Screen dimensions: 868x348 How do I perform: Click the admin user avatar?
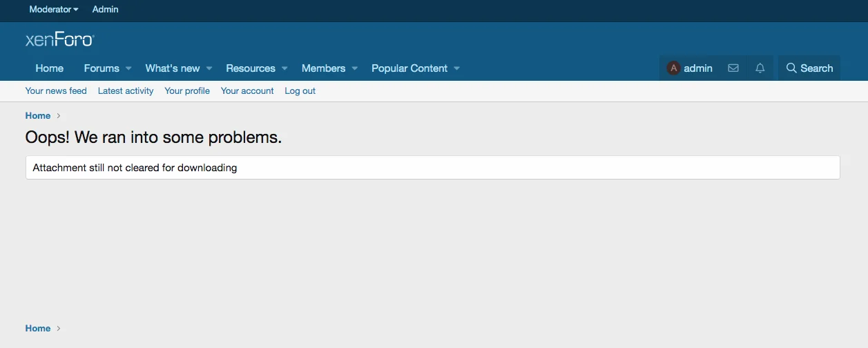click(x=673, y=68)
